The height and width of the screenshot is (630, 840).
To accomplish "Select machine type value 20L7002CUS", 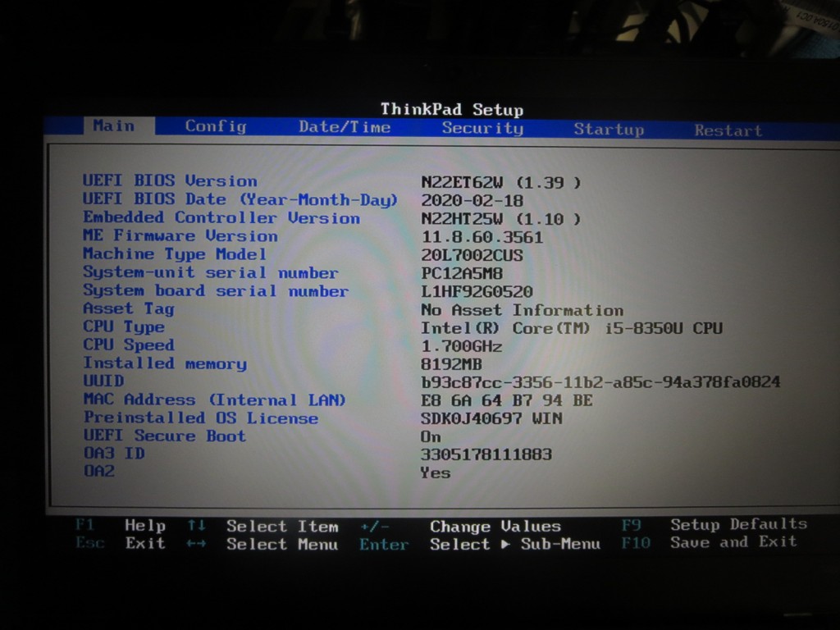I will (472, 256).
